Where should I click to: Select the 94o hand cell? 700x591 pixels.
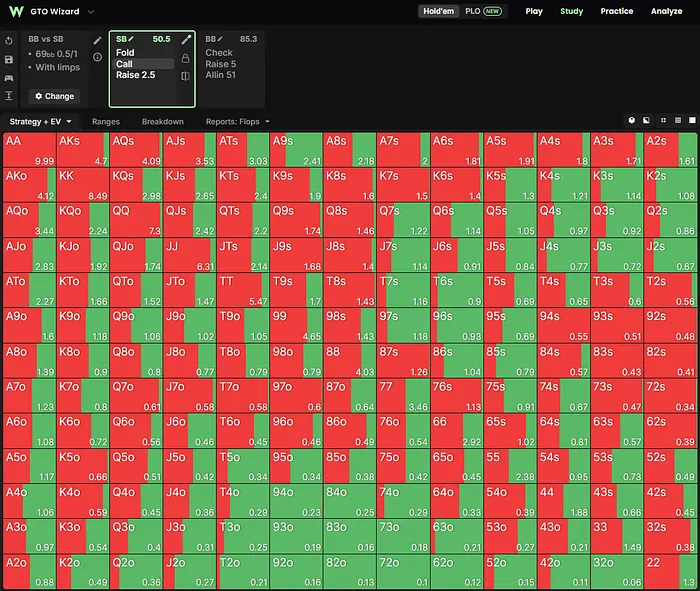[x=296, y=501]
